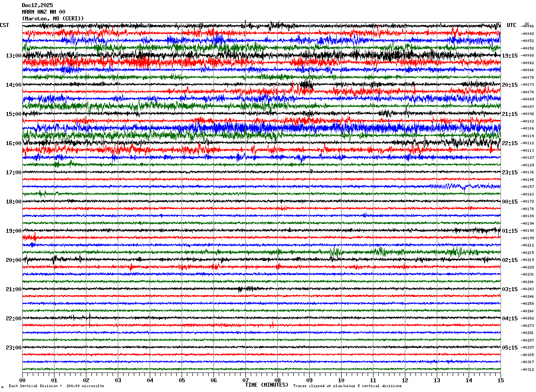Click the DC offset value "-40297"
Viewport: 536px width, 392px height.
528,348
